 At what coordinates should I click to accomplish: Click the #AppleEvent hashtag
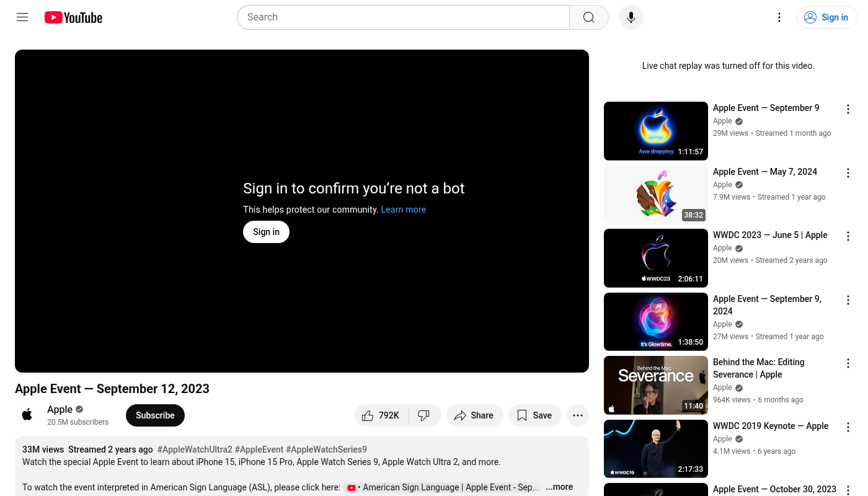(x=259, y=449)
